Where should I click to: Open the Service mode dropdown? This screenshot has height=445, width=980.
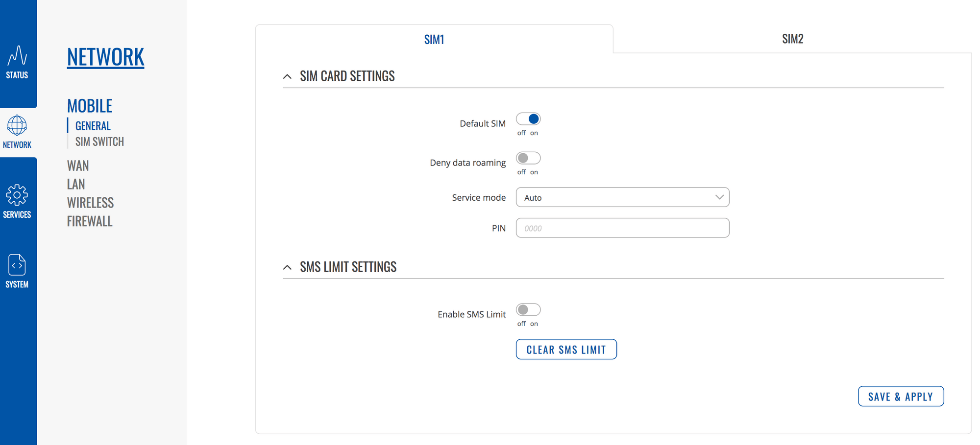(x=622, y=197)
